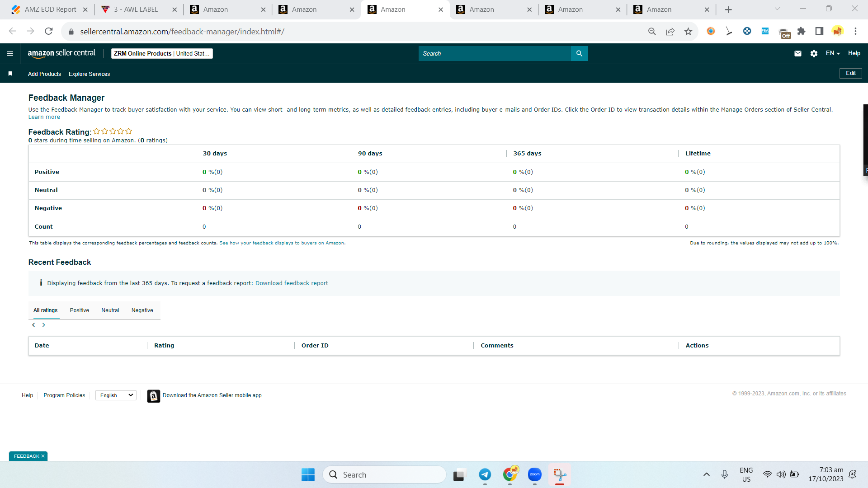Click the Rating column header

pyautogui.click(x=164, y=346)
